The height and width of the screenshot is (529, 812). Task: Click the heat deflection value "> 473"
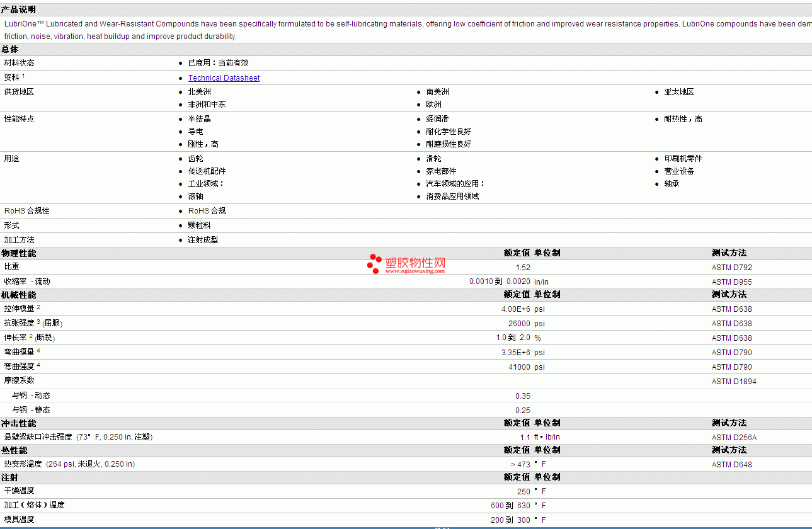(x=521, y=465)
